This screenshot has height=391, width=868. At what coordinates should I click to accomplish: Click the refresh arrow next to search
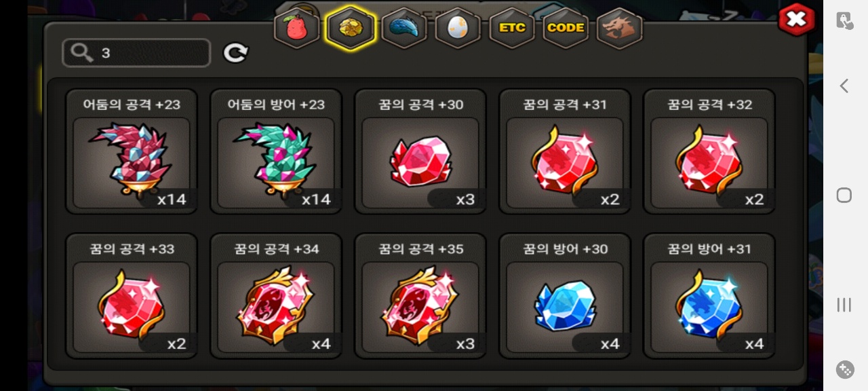[x=236, y=52]
